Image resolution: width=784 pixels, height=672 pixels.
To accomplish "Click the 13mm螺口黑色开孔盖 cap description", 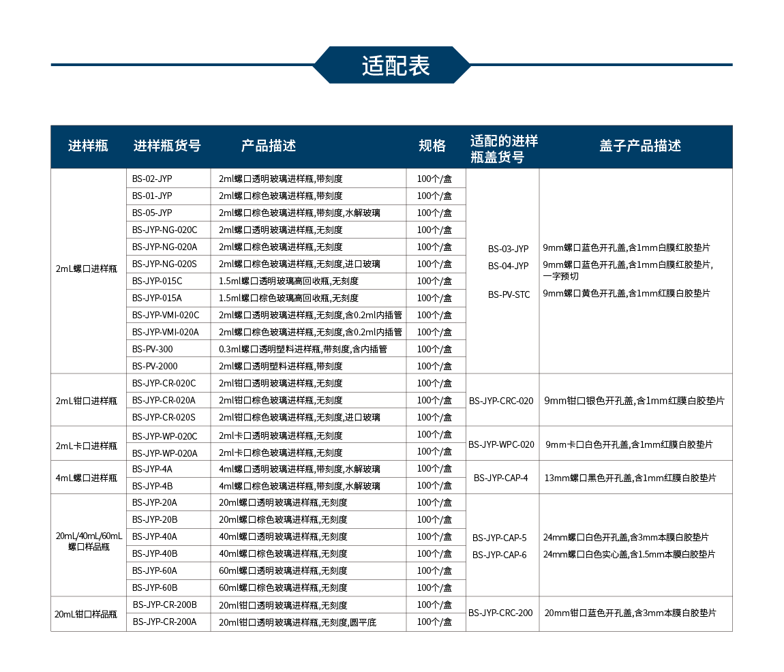I will 630,478.
